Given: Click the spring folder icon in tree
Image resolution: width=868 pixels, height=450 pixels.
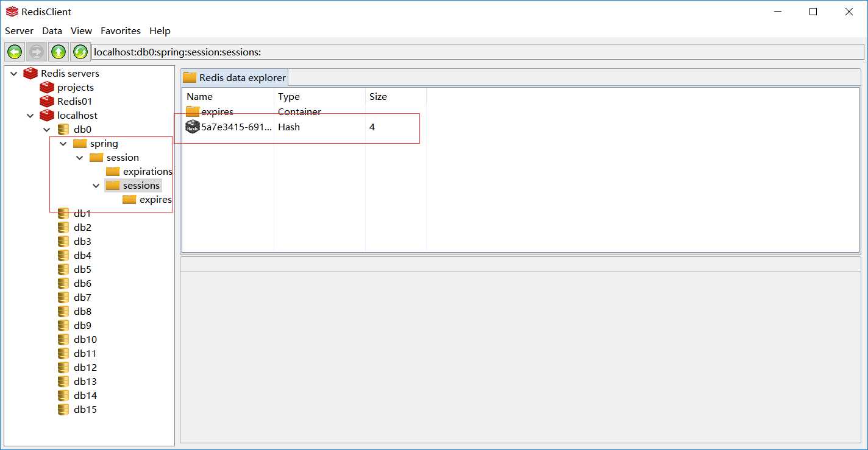Looking at the screenshot, I should (x=80, y=144).
